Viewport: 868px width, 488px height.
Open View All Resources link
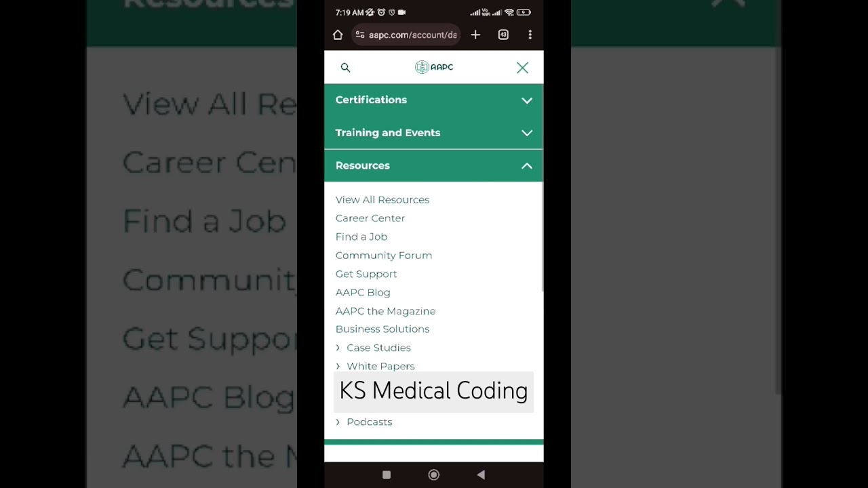(382, 199)
